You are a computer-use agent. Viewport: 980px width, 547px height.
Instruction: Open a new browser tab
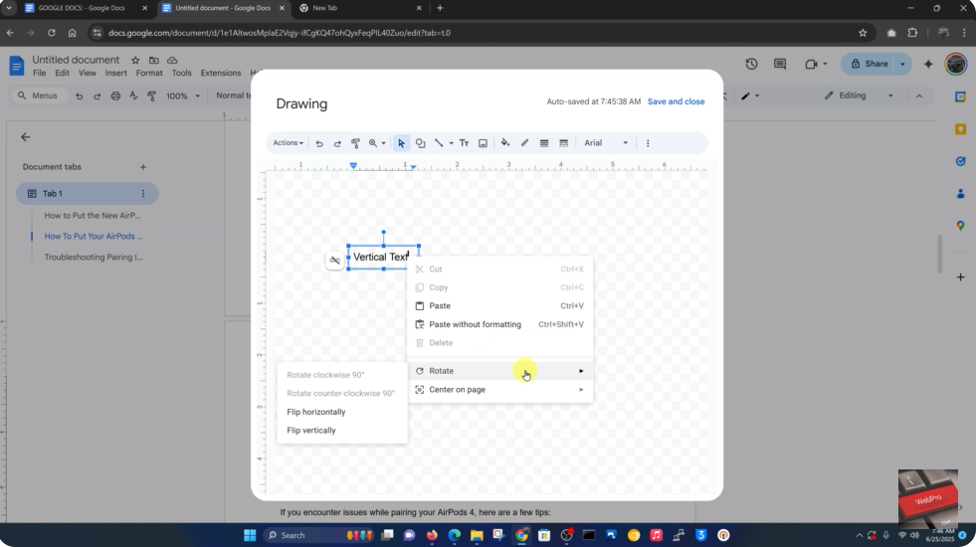[440, 8]
